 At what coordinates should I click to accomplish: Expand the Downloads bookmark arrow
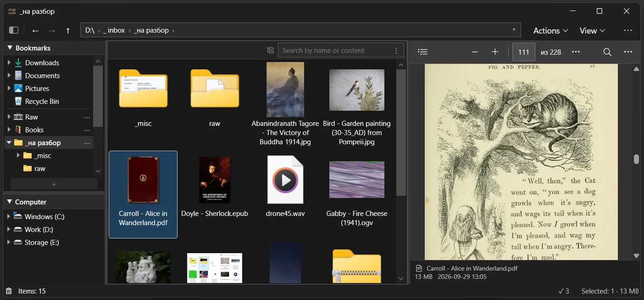pos(9,62)
